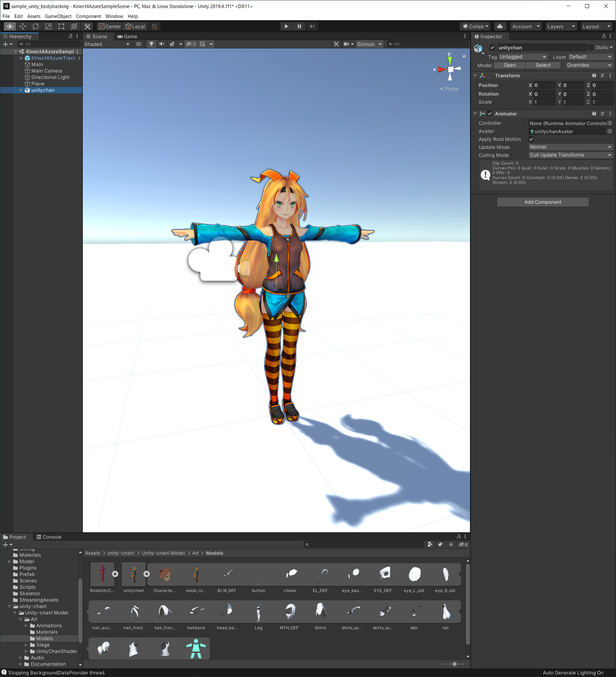Toggle 2D view mode in Scene view

(x=139, y=44)
